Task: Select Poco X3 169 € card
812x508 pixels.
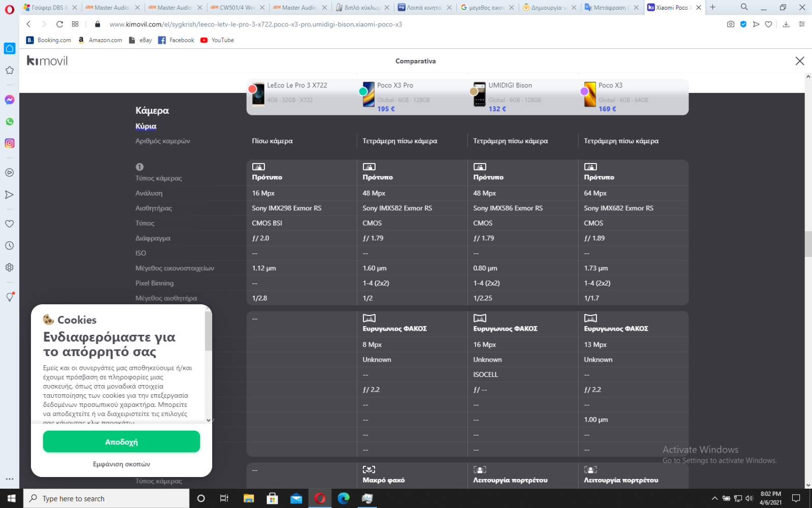Action: (x=633, y=97)
